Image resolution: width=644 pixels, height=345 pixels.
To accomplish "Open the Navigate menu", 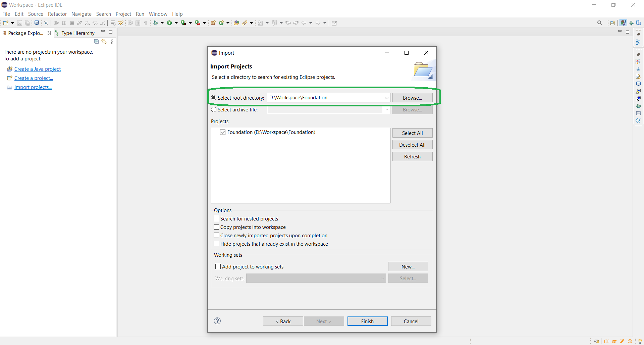I will (x=82, y=14).
